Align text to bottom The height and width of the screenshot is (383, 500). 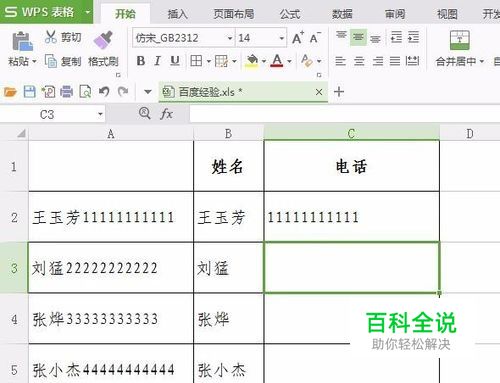pos(375,39)
